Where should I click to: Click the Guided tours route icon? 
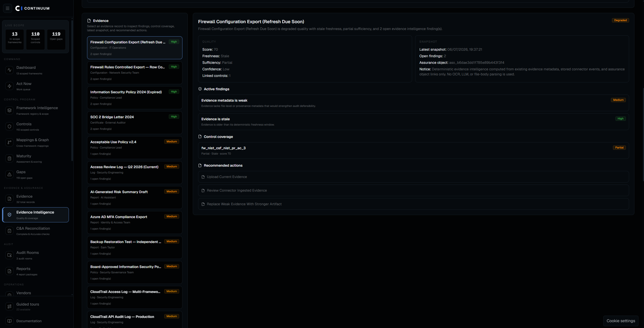9,306
